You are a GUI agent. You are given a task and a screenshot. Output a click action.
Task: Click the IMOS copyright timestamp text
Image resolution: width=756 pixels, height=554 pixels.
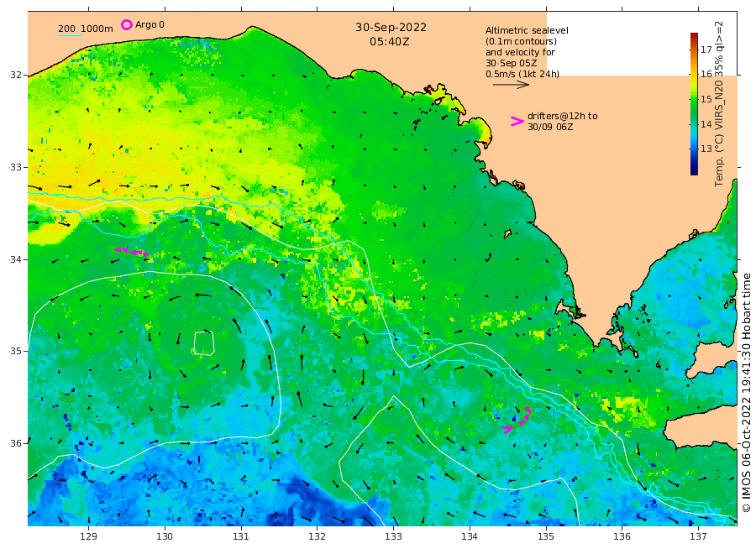747,393
